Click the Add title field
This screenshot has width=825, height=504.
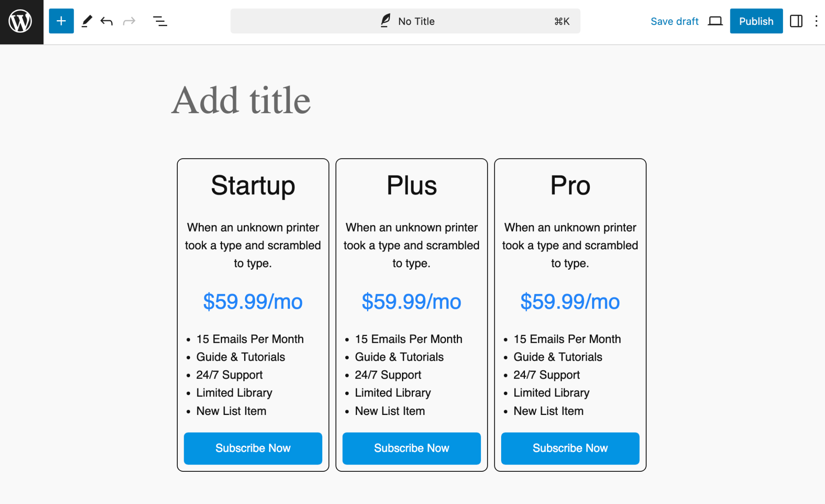tap(241, 100)
